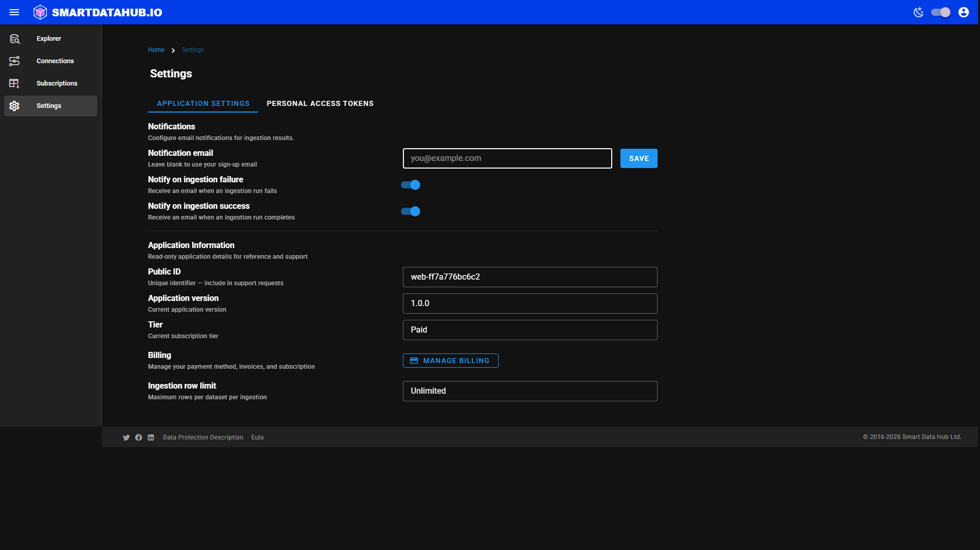The height and width of the screenshot is (550, 980).
Task: Open the LinkedIn link in footer
Action: (151, 437)
